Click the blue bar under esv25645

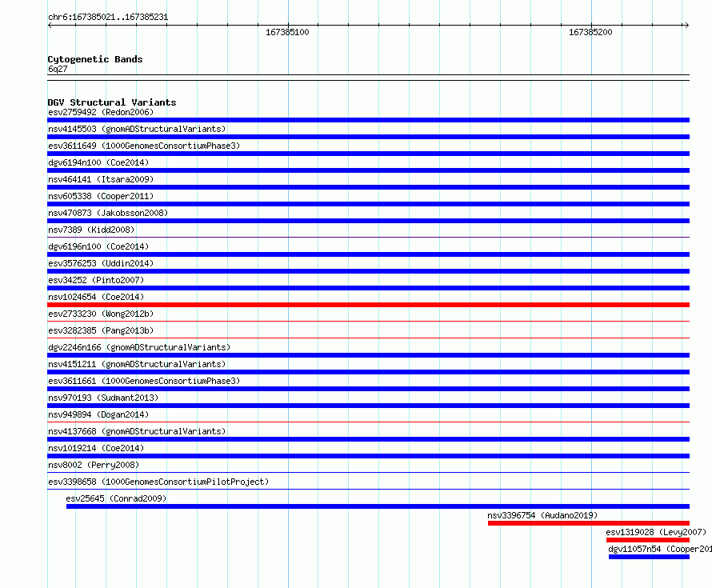point(378,506)
